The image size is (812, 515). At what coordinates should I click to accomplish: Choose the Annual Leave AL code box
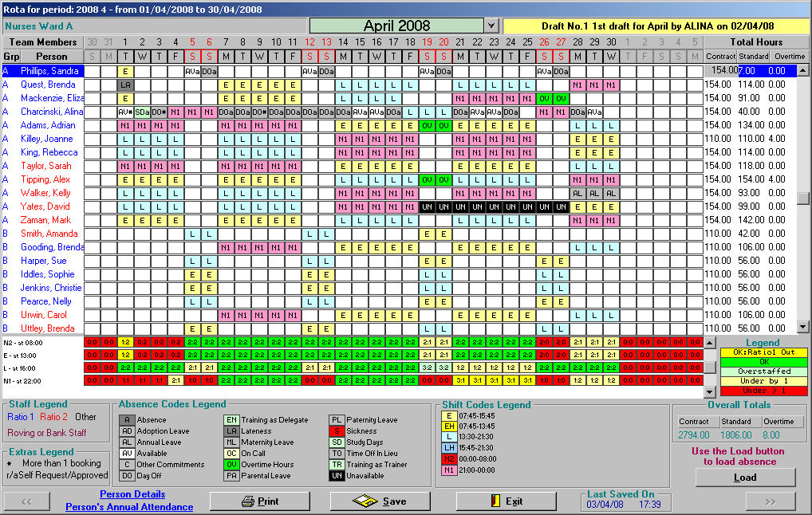coord(126,442)
